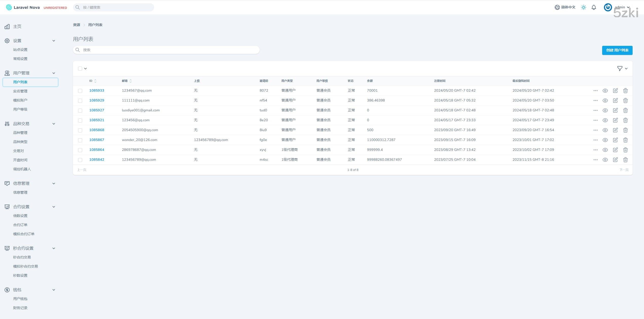Viewport: 644px width, 319px height.
Task: Check the checkbox for user 1085933
Action: click(80, 91)
